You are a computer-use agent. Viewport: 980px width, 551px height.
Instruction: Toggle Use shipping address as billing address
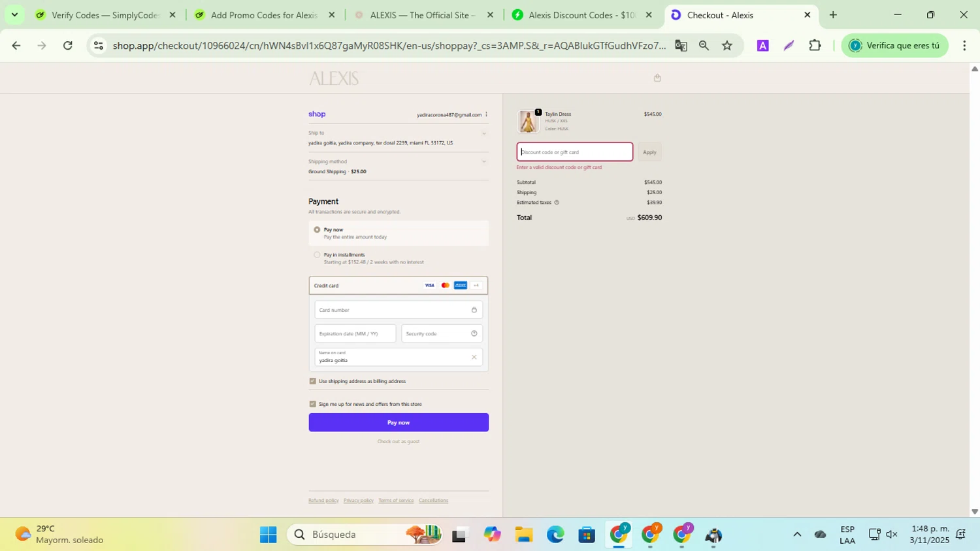point(312,381)
